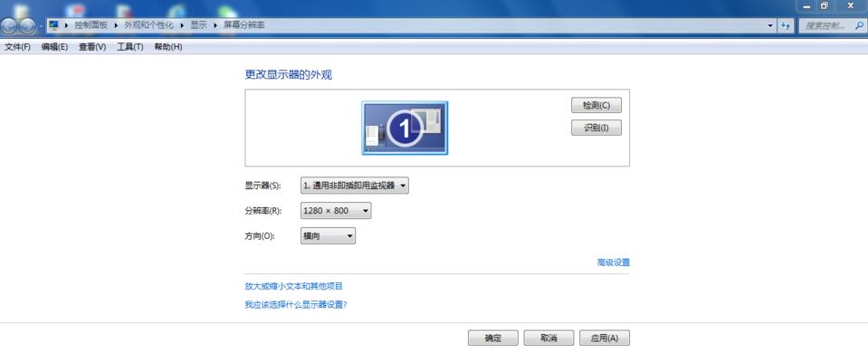Open the 显示器 dropdown list
The height and width of the screenshot is (362, 868).
point(354,186)
